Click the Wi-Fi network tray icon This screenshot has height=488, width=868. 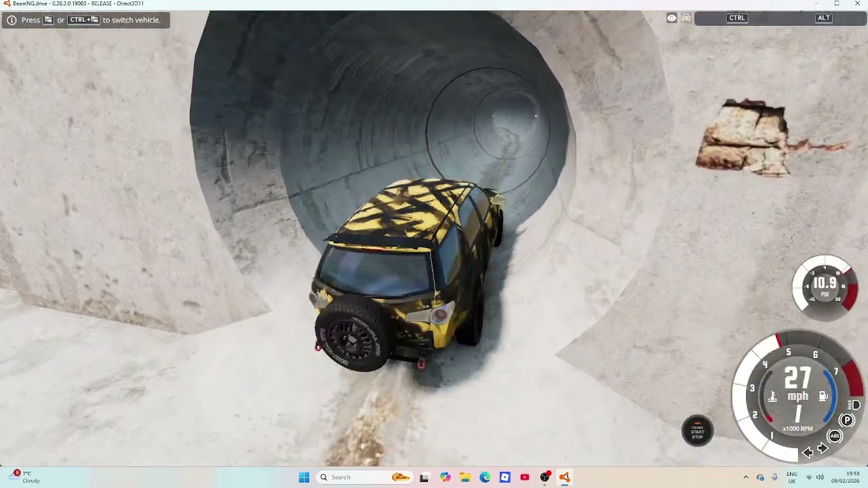[809, 477]
